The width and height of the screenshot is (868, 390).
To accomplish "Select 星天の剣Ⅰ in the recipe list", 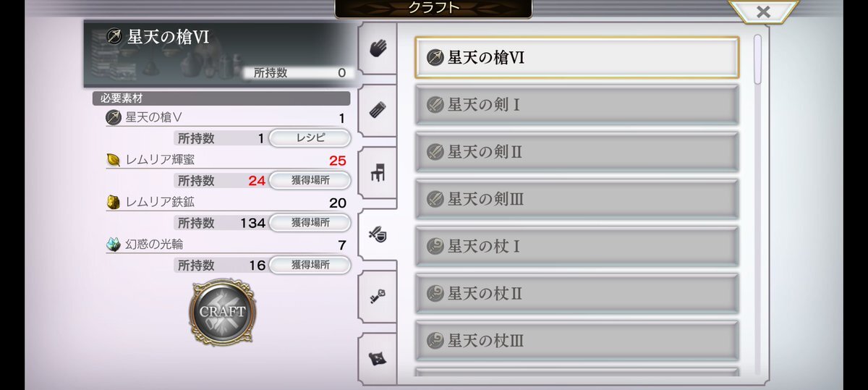I will point(576,105).
